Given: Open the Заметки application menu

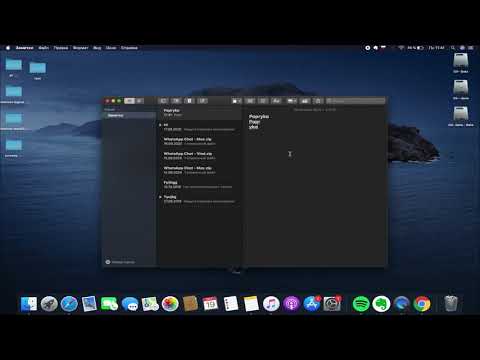Looking at the screenshot, I should point(24,48).
